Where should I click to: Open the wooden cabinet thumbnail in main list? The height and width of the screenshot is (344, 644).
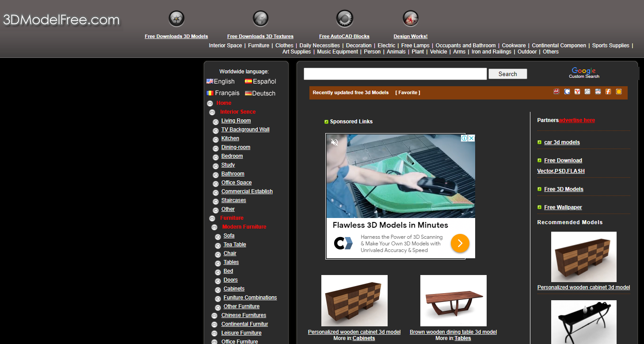pos(354,301)
